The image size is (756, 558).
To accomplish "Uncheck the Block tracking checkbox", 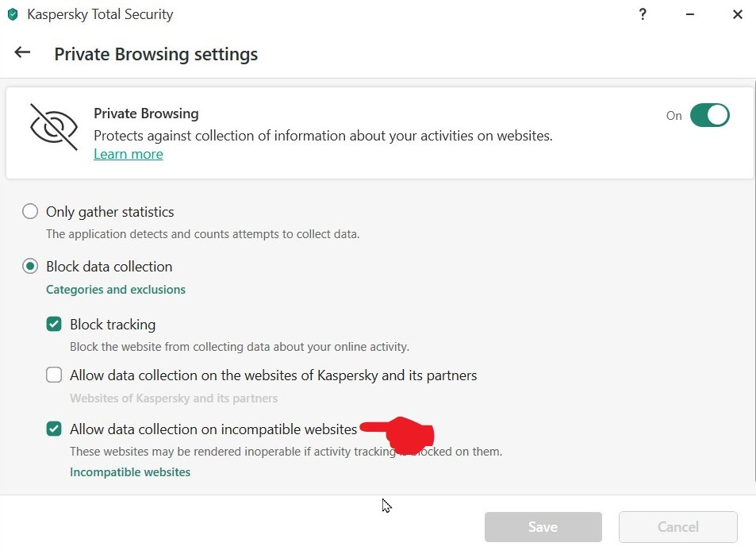I will 54,324.
